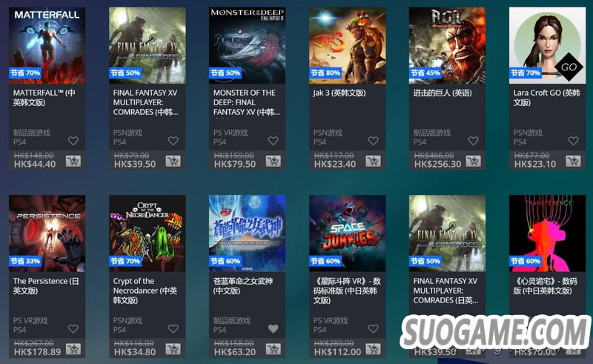The width and height of the screenshot is (593, 364).
Task: Wishlist Lara Croft GO with heart icon
Action: pos(573,141)
